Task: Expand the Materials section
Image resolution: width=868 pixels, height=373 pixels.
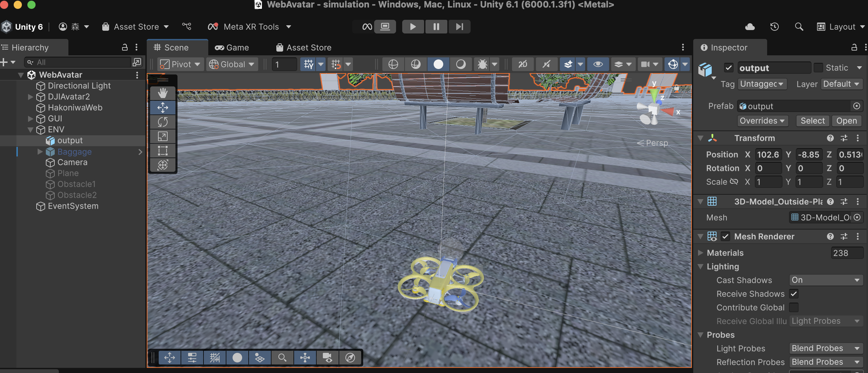Action: click(x=701, y=253)
